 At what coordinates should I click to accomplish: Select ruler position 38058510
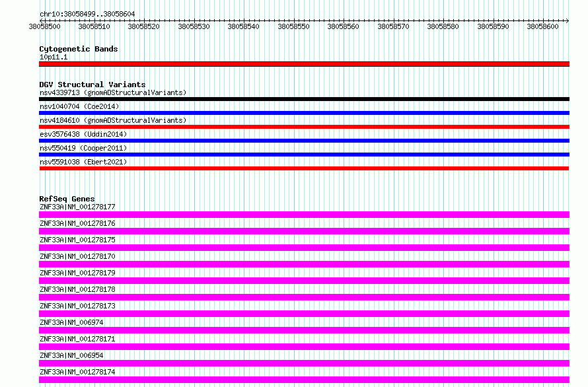(x=94, y=26)
